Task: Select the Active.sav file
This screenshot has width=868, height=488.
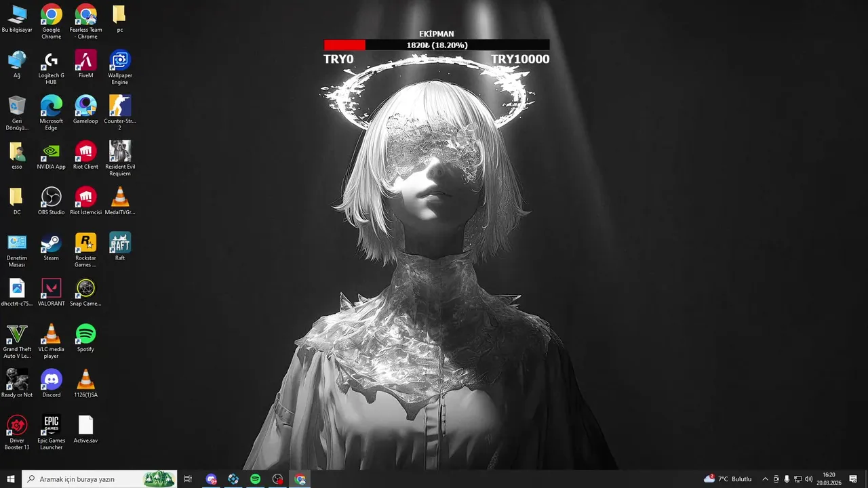Action: pos(85,430)
